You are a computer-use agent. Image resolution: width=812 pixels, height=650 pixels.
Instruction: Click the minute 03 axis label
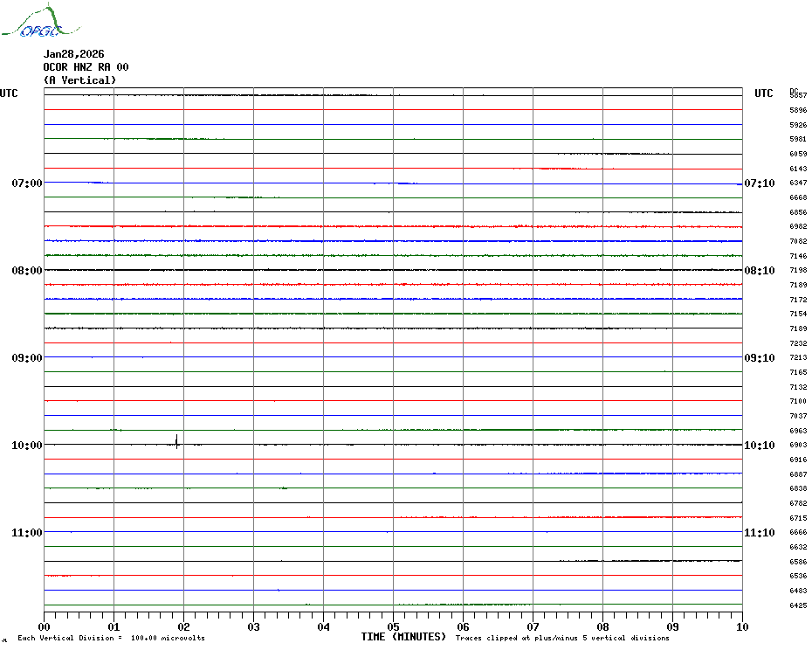coord(254,626)
